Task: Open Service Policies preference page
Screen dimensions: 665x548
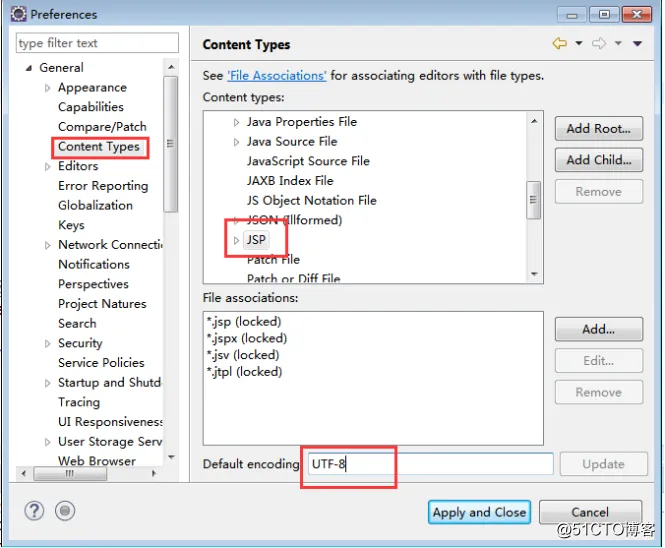Action: (x=101, y=363)
